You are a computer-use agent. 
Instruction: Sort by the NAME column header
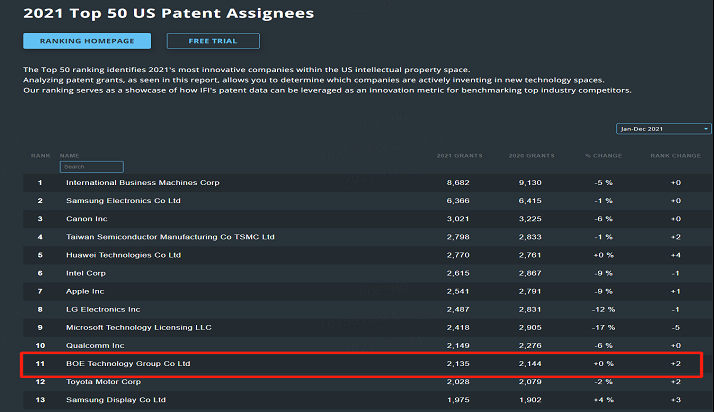coord(69,156)
